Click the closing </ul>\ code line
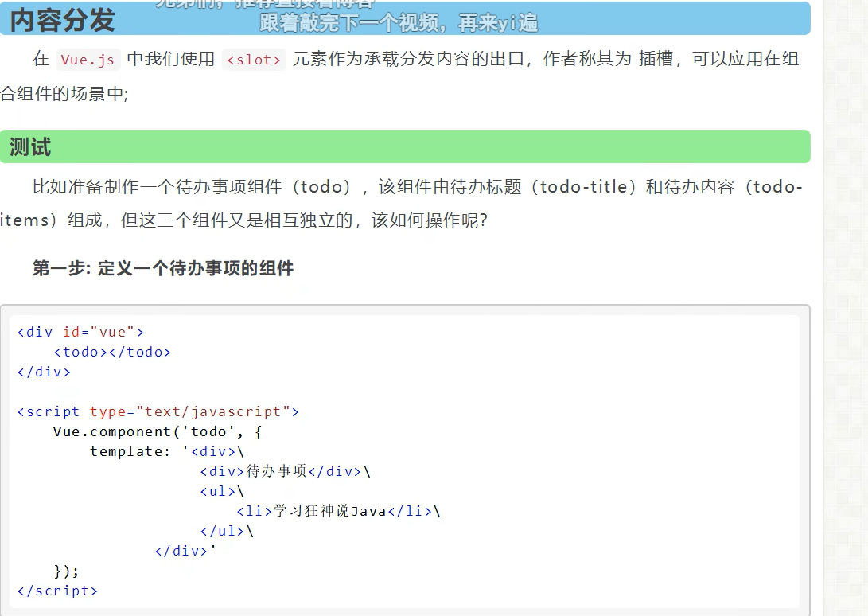The height and width of the screenshot is (616, 868). (x=227, y=531)
